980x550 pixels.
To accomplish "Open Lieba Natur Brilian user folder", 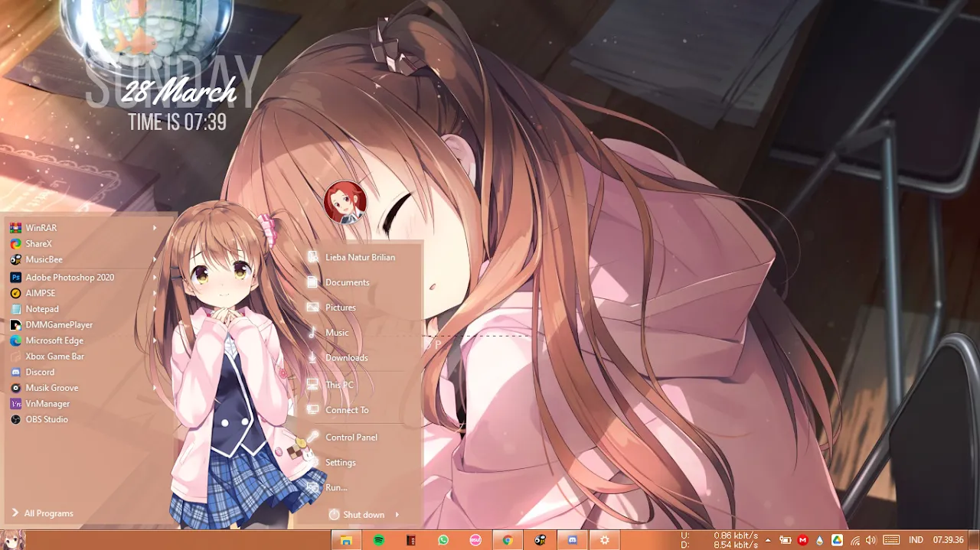I will [361, 258].
